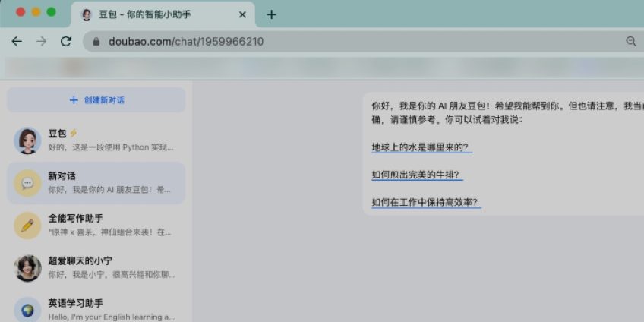Close the 豆包 browser tab
The height and width of the screenshot is (322, 644).
(243, 14)
